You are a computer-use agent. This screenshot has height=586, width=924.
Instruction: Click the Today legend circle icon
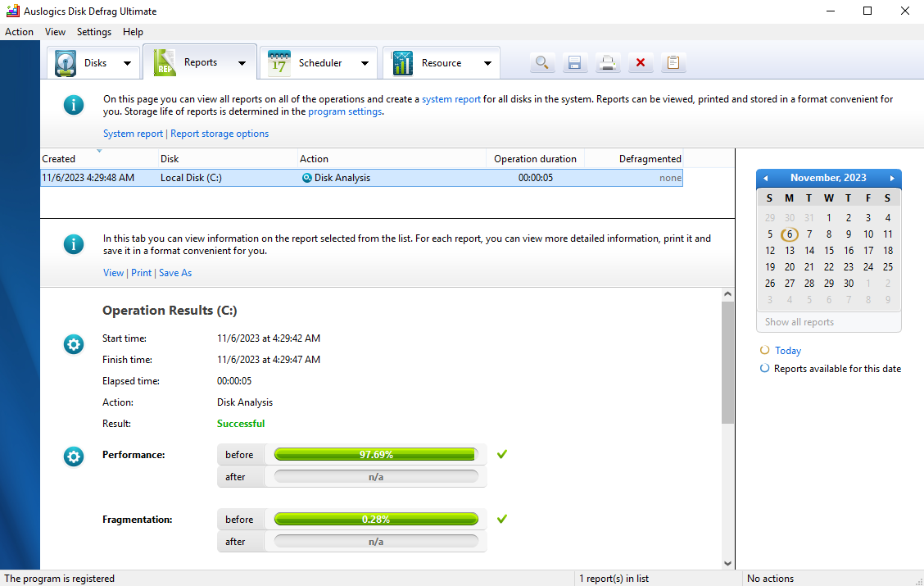(764, 350)
